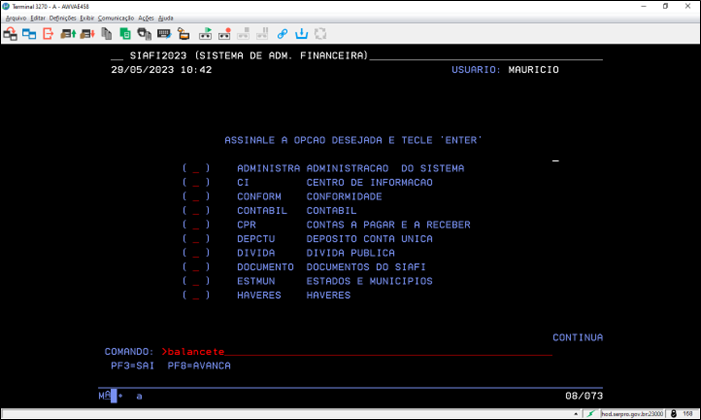
Task: Click the hod.serpro.gov.br host status entry
Action: [x=632, y=414]
